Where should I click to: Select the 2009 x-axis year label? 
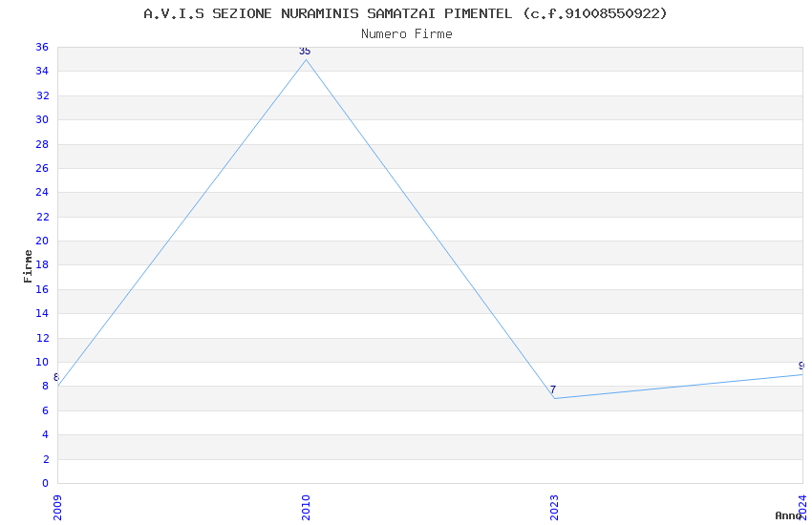tap(57, 508)
